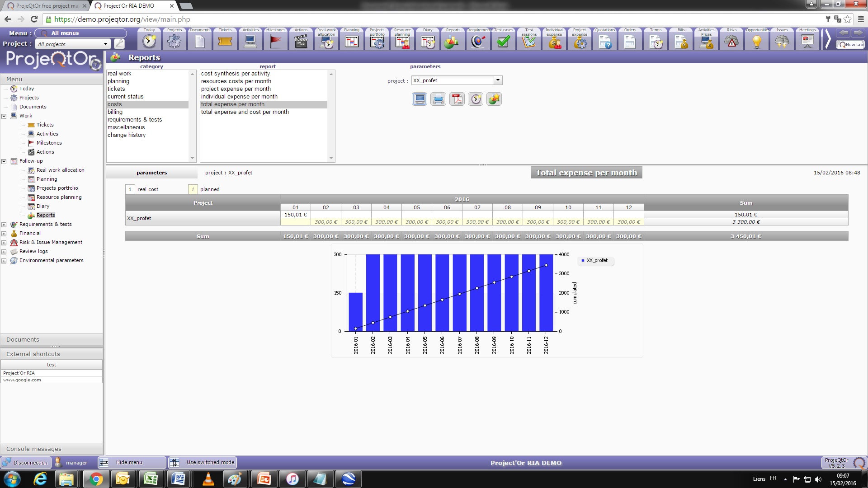Open the Milestones toolbar icon
The width and height of the screenshot is (868, 488).
(x=275, y=41)
